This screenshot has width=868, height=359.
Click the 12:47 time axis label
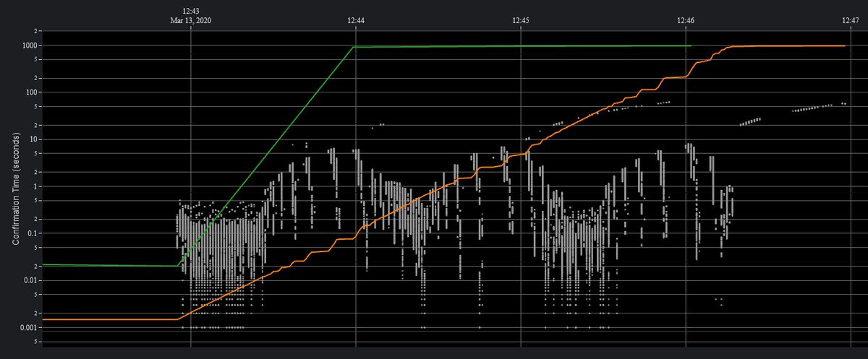(851, 20)
